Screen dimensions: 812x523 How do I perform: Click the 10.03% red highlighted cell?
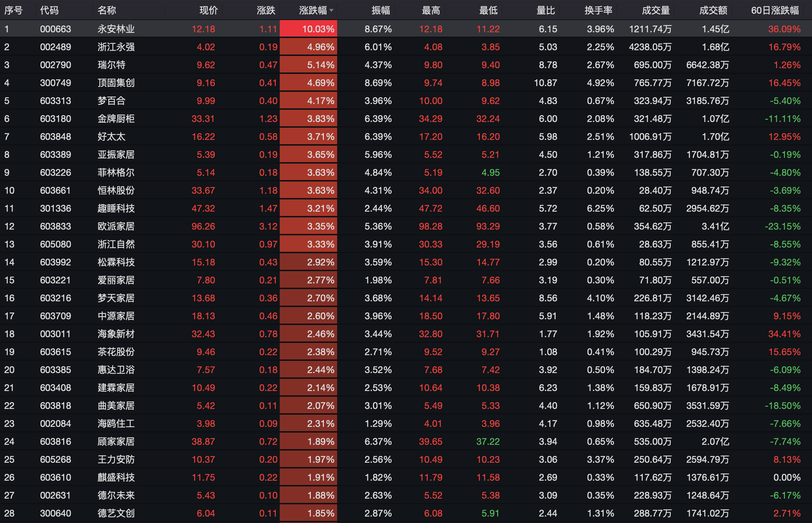(x=309, y=29)
